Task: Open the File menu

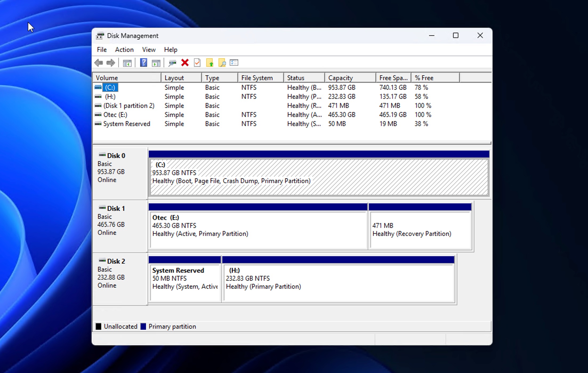Action: tap(102, 50)
